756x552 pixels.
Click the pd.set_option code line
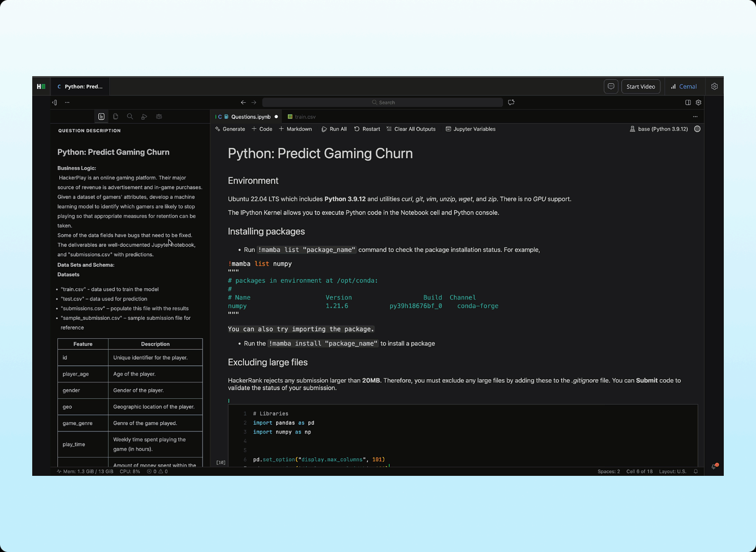tap(319, 459)
